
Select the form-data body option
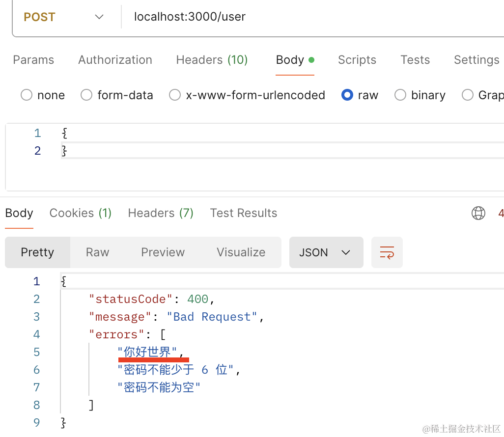tap(86, 95)
